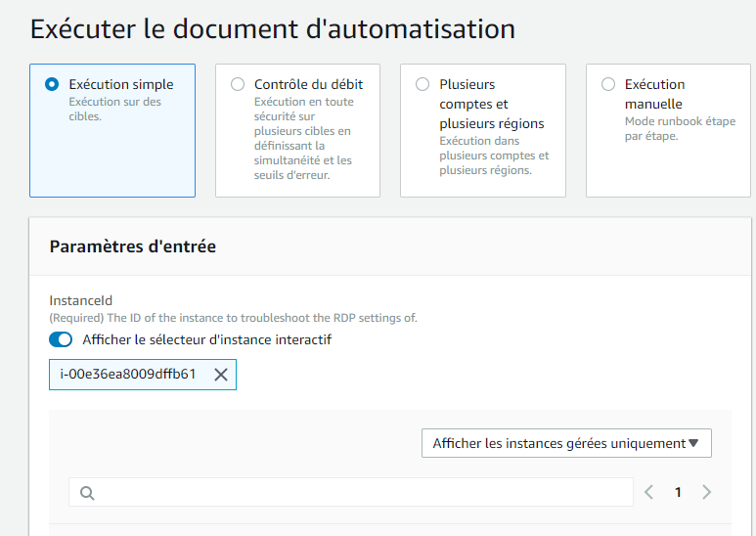Click the Exécution simple tile description
Viewport: 756px width, 536px height.
pos(114,109)
